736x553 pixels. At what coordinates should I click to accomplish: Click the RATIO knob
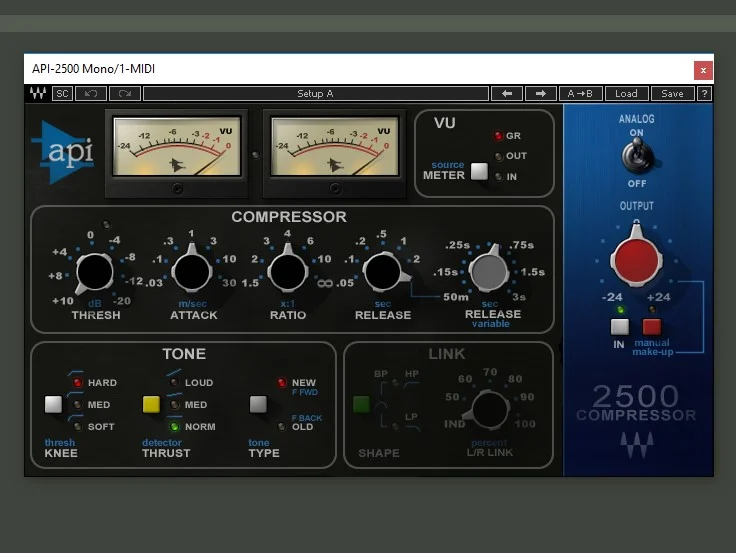(x=288, y=271)
